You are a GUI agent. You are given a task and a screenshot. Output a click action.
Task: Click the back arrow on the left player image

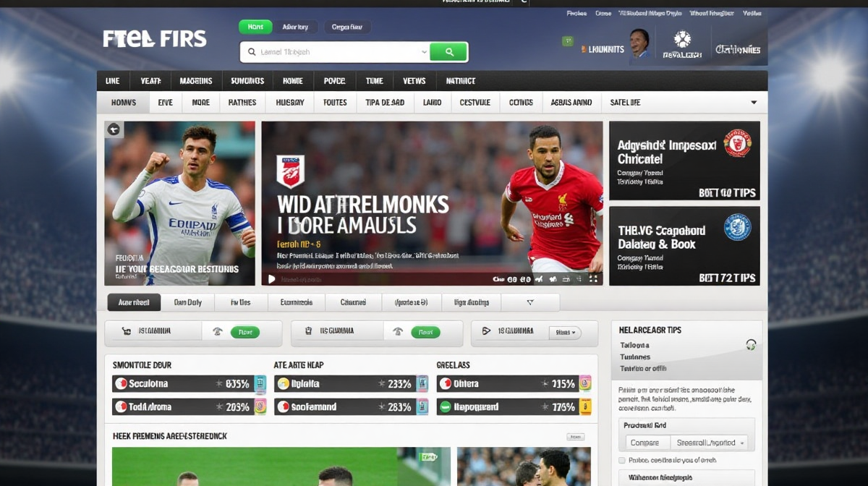(x=114, y=129)
